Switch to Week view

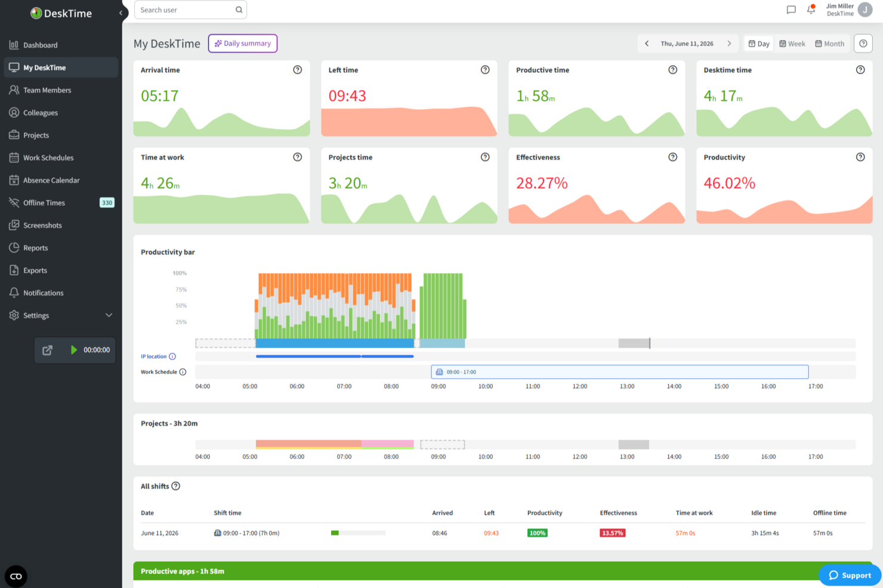click(x=792, y=44)
